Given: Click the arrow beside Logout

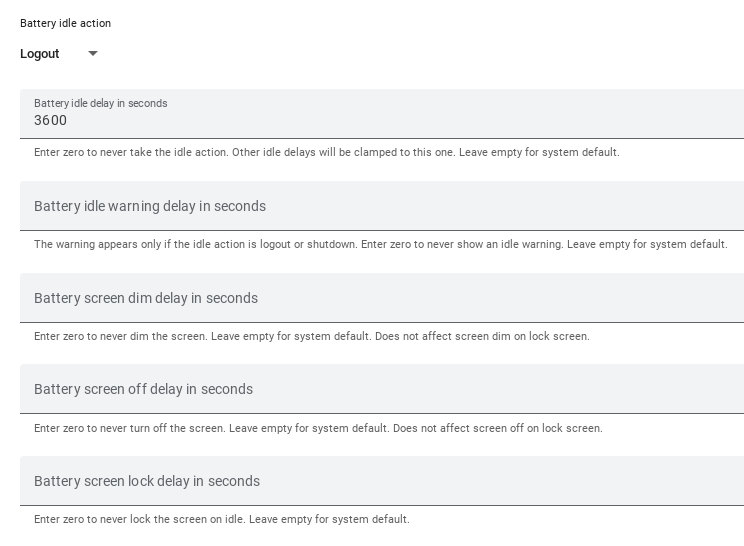Looking at the screenshot, I should pos(93,54).
